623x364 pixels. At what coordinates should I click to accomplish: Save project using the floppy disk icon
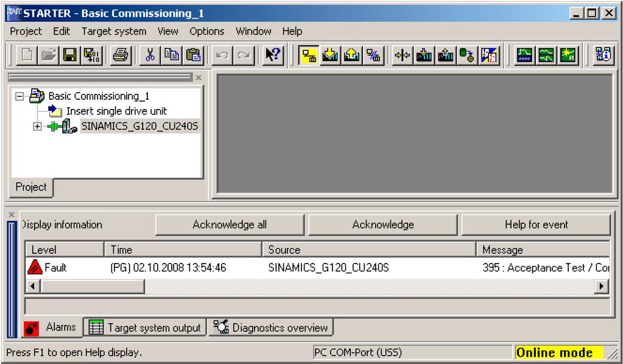70,55
